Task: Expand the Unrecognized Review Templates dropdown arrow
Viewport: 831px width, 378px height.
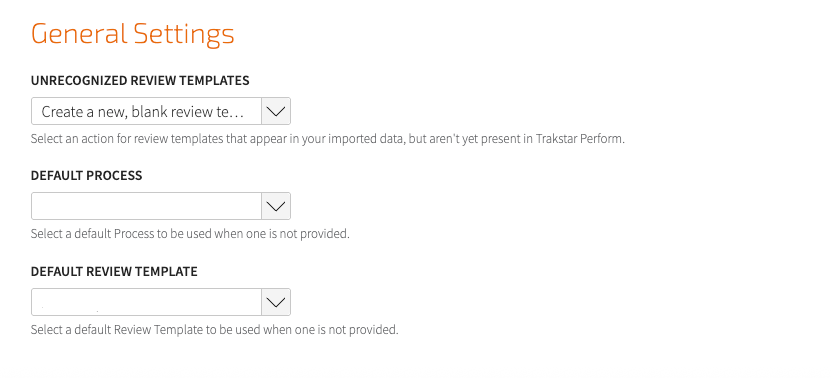Action: pyautogui.click(x=276, y=111)
